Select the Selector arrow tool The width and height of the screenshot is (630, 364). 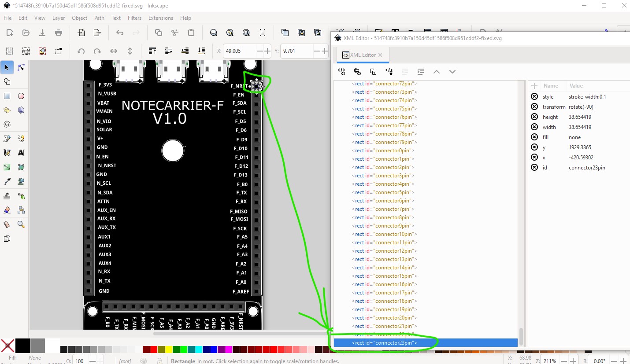[7, 67]
